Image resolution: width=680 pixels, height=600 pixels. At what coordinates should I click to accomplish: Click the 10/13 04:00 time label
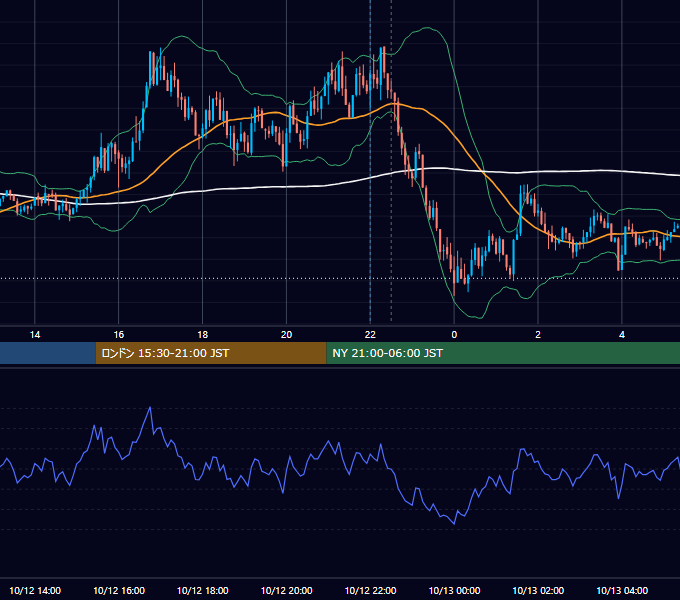pyautogui.click(x=622, y=590)
